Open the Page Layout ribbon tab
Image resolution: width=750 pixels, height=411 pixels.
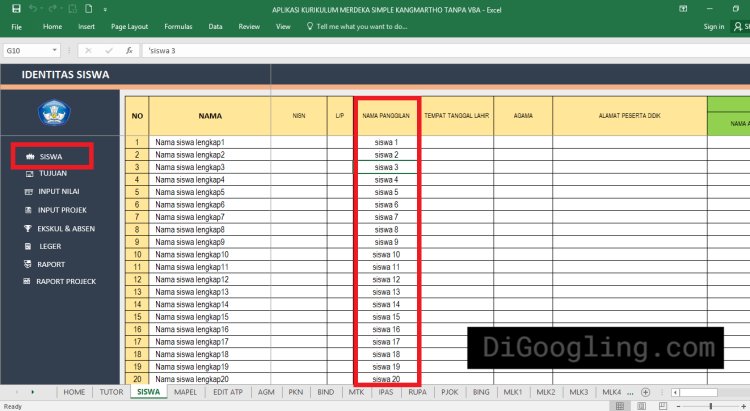(x=129, y=27)
